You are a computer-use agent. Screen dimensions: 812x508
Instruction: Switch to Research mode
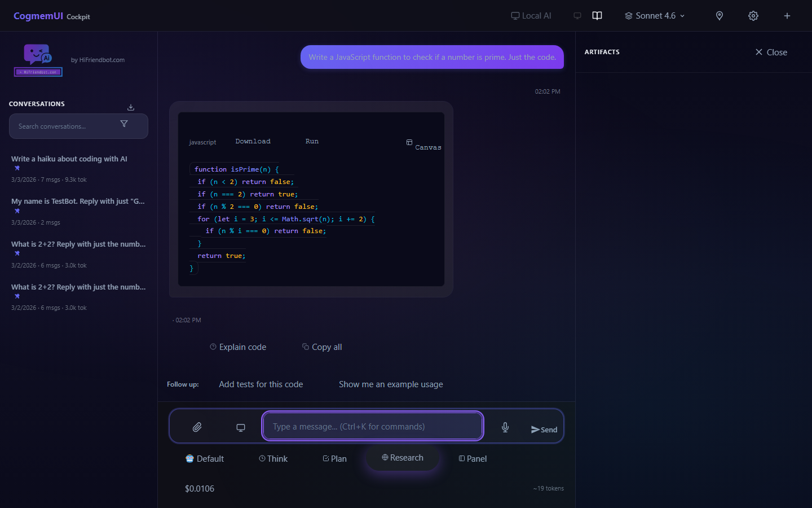403,458
